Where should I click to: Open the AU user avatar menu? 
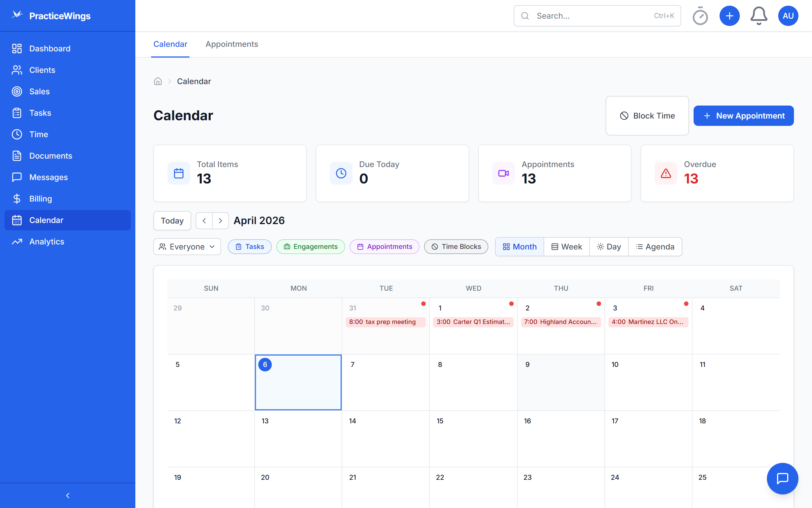[x=788, y=16]
